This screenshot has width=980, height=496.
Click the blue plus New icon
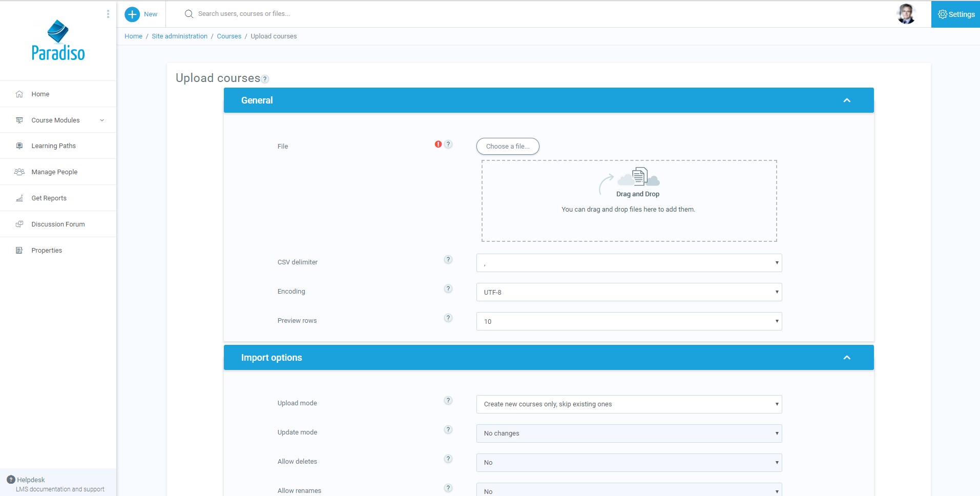[x=132, y=14]
